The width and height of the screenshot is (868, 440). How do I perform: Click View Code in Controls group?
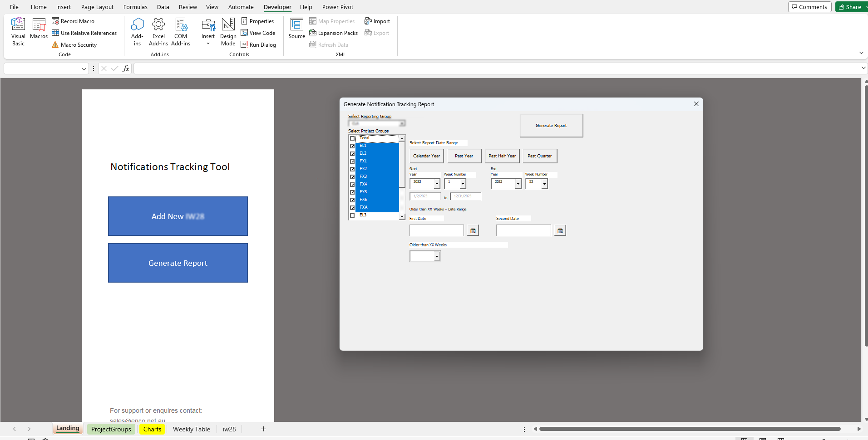(258, 33)
